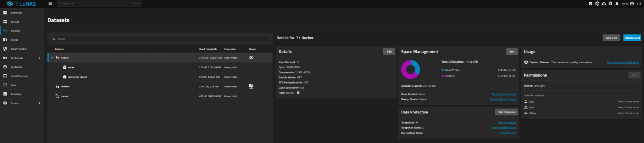Focus the top Search UI field
644x143 pixels.
[99, 3]
